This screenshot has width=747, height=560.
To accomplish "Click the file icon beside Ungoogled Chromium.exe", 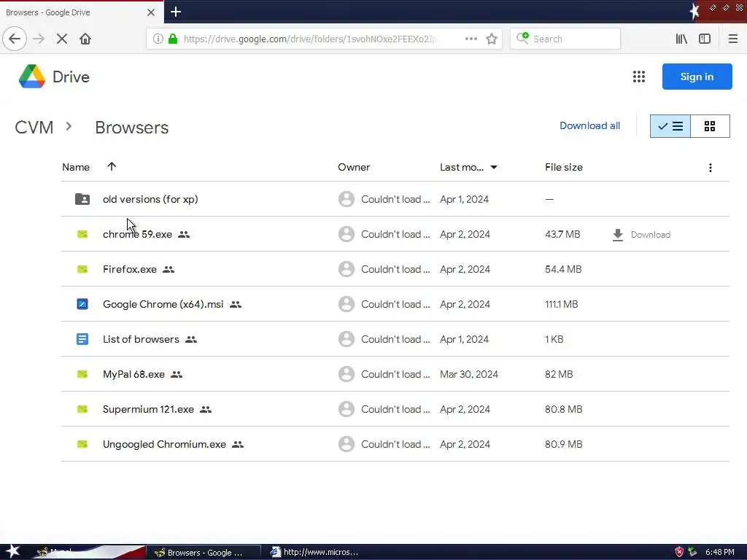I will click(82, 444).
